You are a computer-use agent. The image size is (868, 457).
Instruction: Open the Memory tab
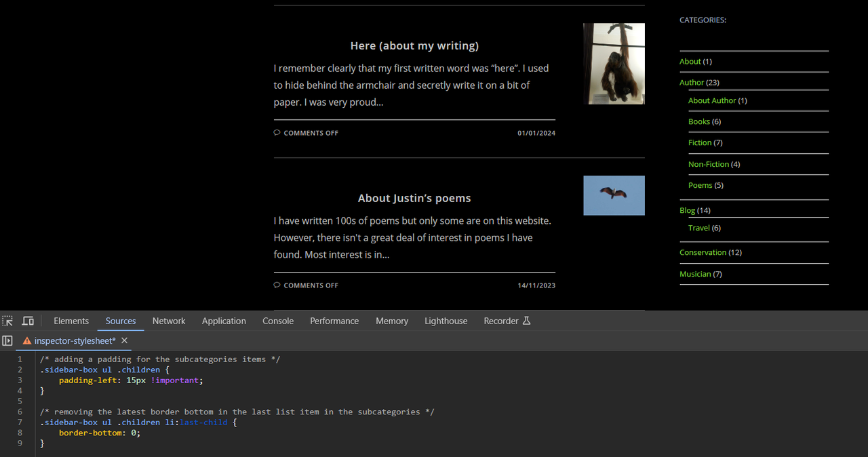point(392,321)
